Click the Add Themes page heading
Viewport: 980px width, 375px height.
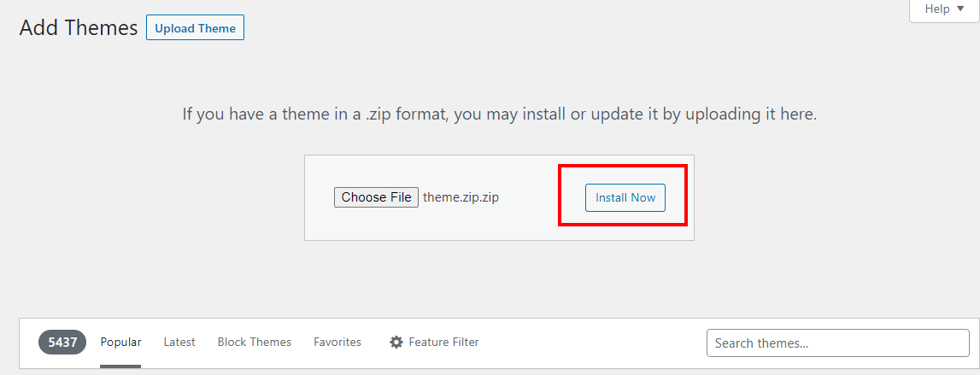[x=79, y=28]
